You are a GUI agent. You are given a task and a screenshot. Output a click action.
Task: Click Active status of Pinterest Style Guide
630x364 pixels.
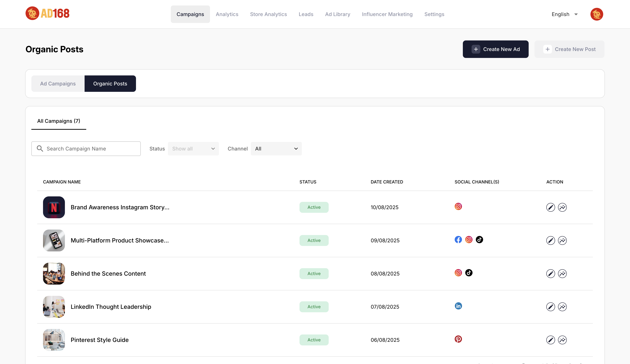pos(314,340)
